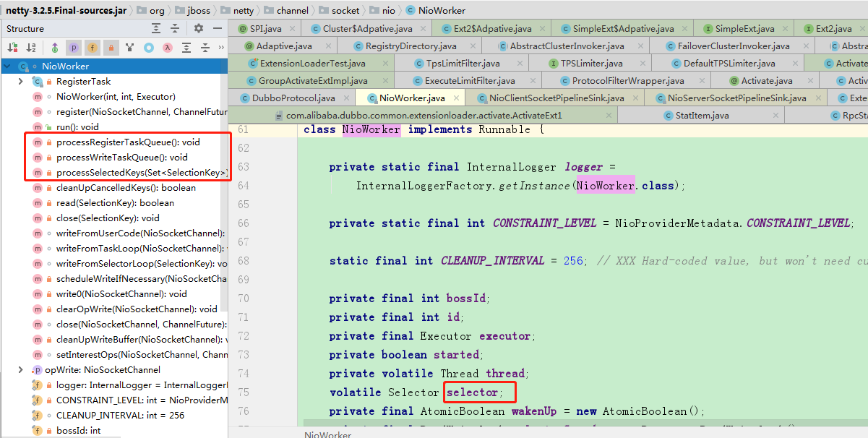
Task: Collapse all nodes from Structure toolbar row
Action: point(205,48)
